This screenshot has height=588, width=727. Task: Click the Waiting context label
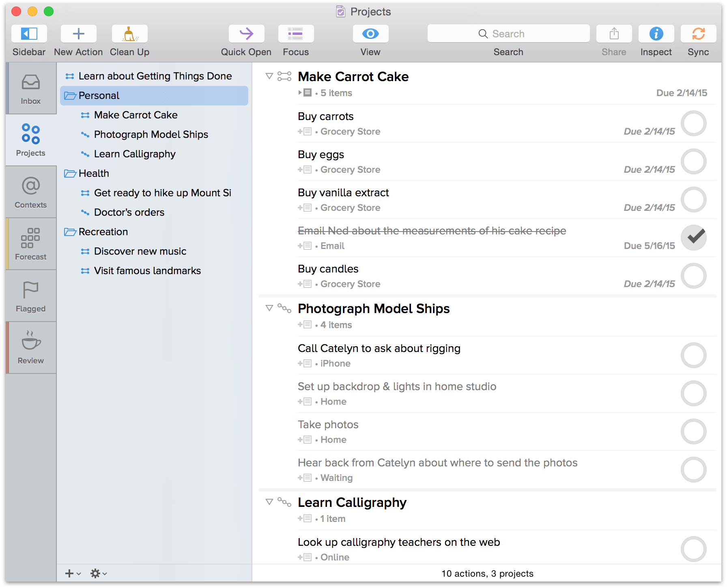coord(336,478)
